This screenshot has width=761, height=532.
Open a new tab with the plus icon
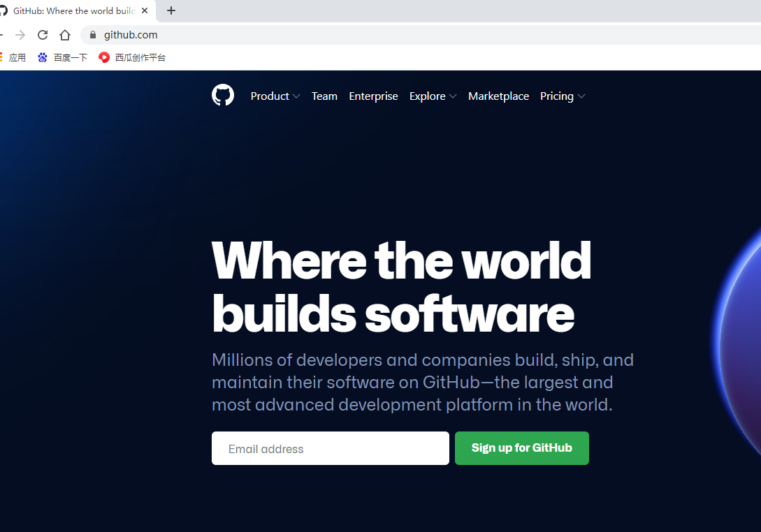pyautogui.click(x=171, y=10)
